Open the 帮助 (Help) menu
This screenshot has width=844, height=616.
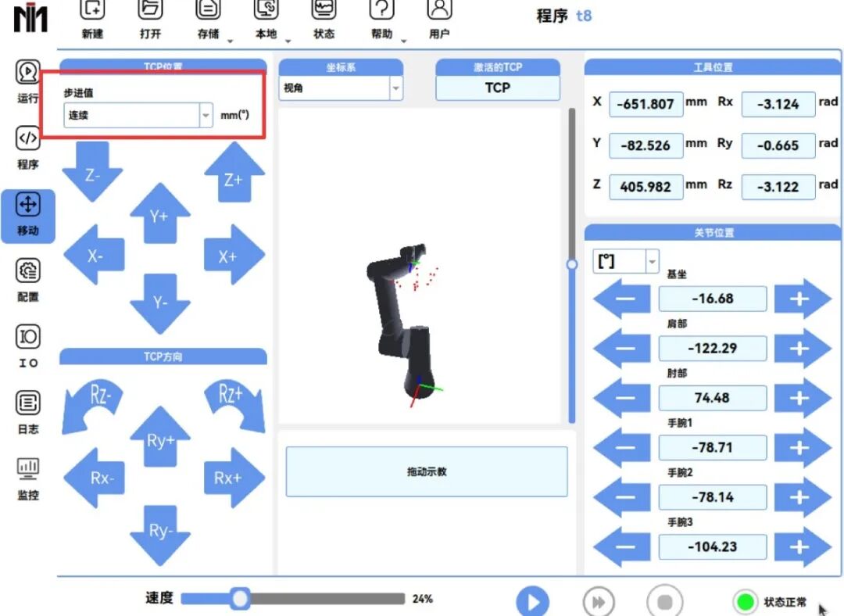(x=381, y=20)
